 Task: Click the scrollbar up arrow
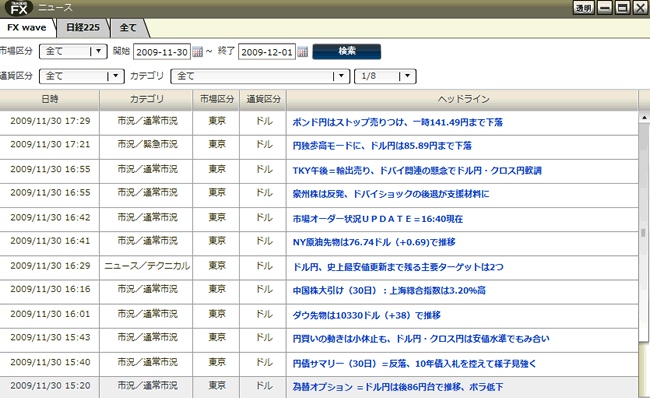[x=644, y=118]
